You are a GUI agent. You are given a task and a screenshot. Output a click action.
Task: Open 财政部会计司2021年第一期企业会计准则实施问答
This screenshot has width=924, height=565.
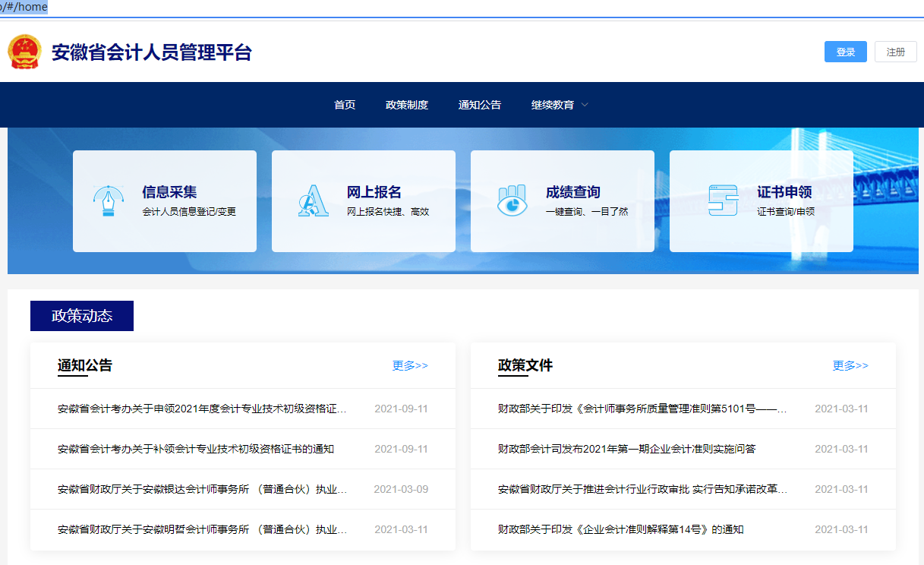626,449
